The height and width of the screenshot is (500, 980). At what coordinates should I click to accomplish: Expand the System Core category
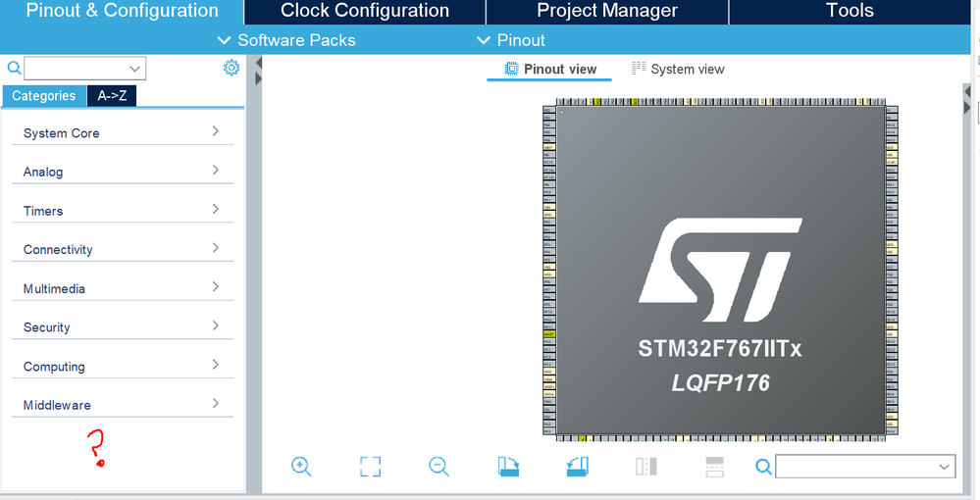coord(123,132)
